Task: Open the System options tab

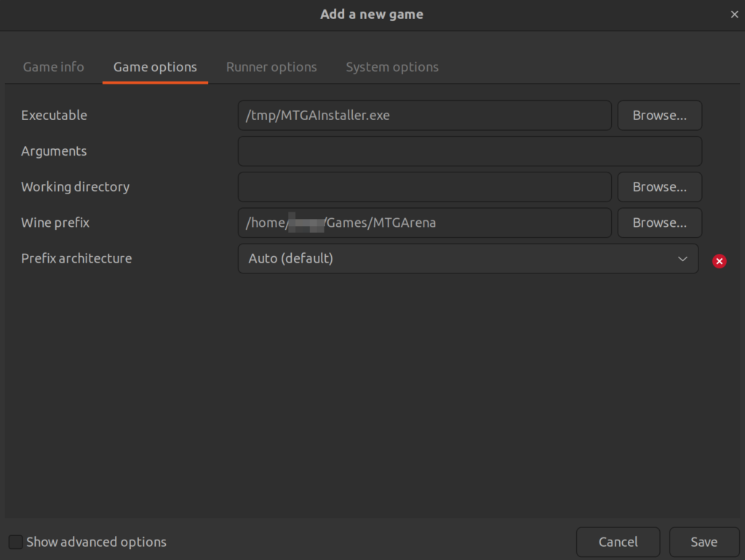Action: coord(392,67)
